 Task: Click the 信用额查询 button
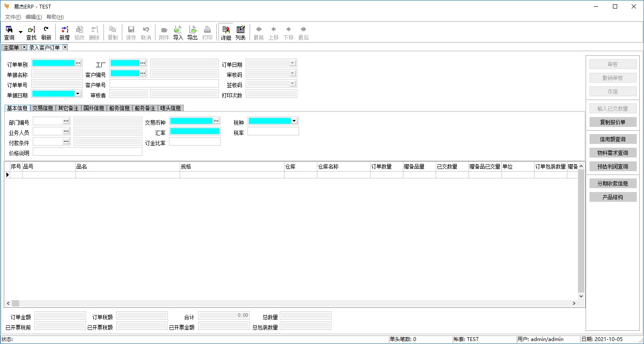(x=612, y=139)
